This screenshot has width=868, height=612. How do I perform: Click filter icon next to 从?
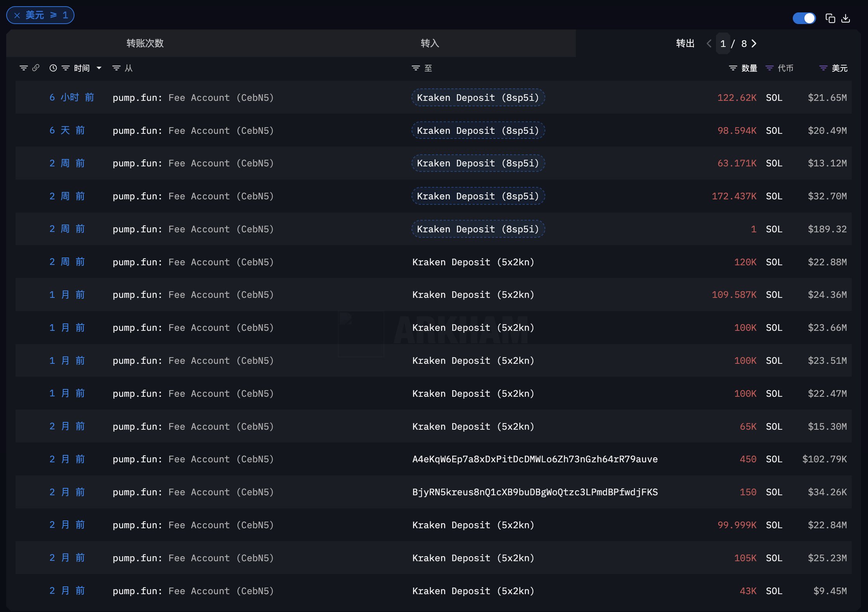click(116, 68)
